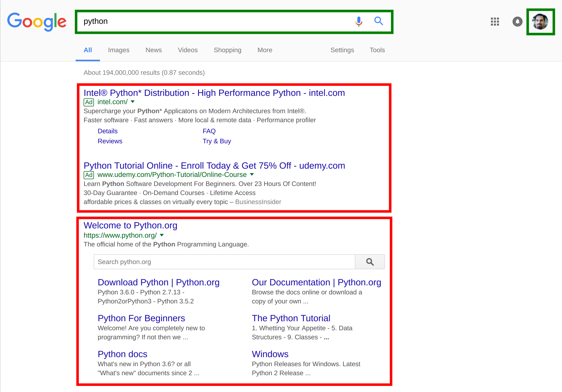
Task: Click the https://www.python.org/ green URL
Action: tap(120, 235)
